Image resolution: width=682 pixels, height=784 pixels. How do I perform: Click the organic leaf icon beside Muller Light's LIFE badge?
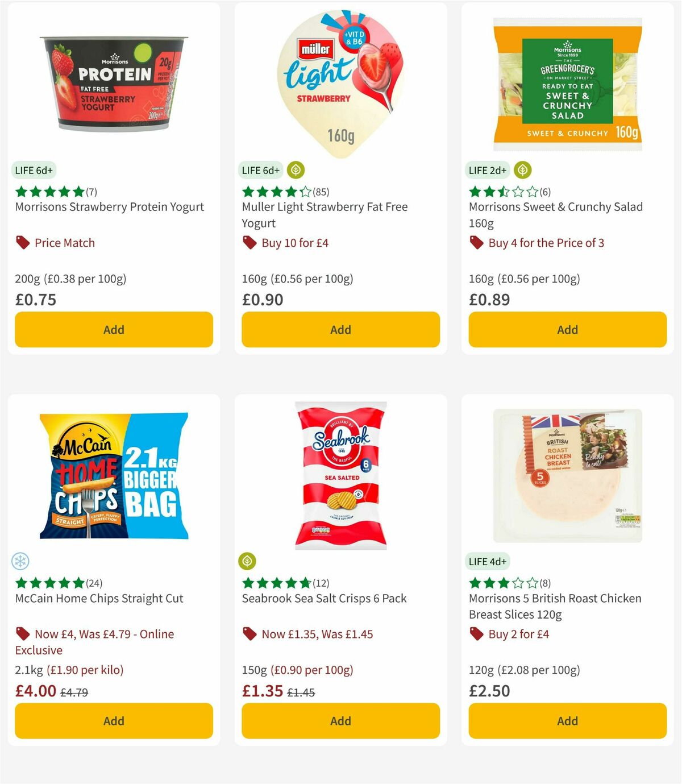point(296,169)
